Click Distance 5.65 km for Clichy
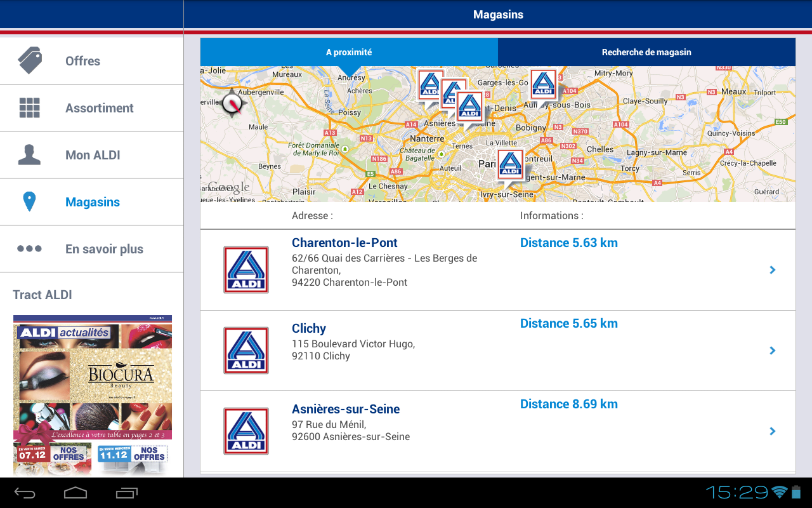 [x=568, y=323]
